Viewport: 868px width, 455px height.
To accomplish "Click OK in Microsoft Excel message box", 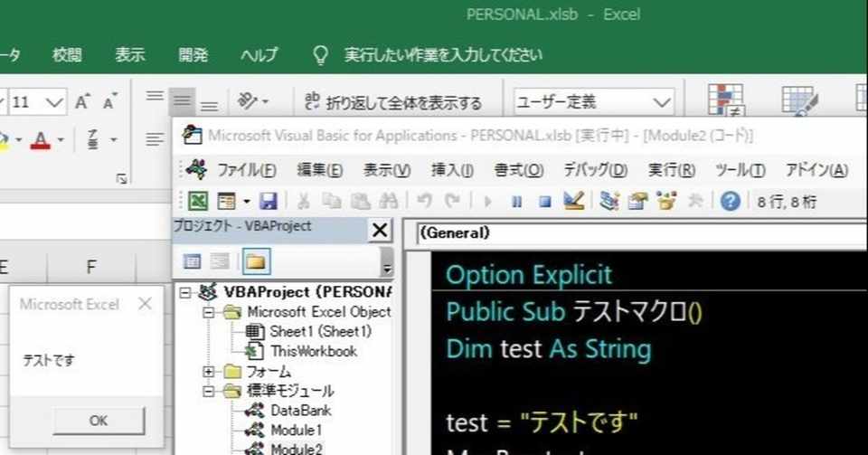I will click(99, 421).
